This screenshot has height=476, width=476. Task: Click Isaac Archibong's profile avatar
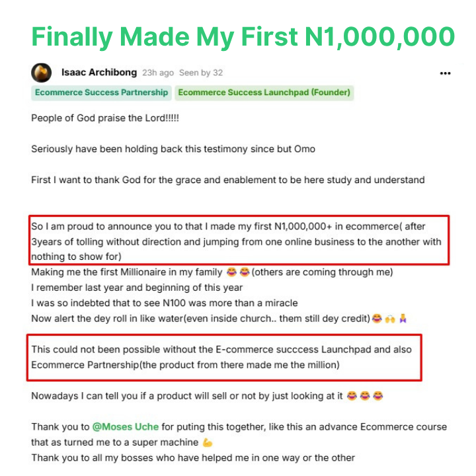tap(41, 72)
